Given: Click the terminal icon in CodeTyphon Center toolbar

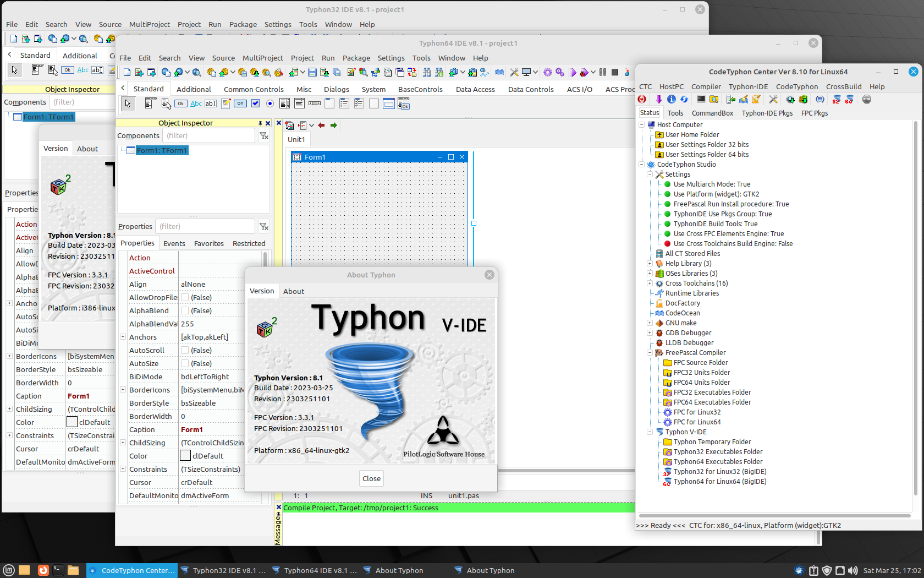Looking at the screenshot, I should point(701,99).
